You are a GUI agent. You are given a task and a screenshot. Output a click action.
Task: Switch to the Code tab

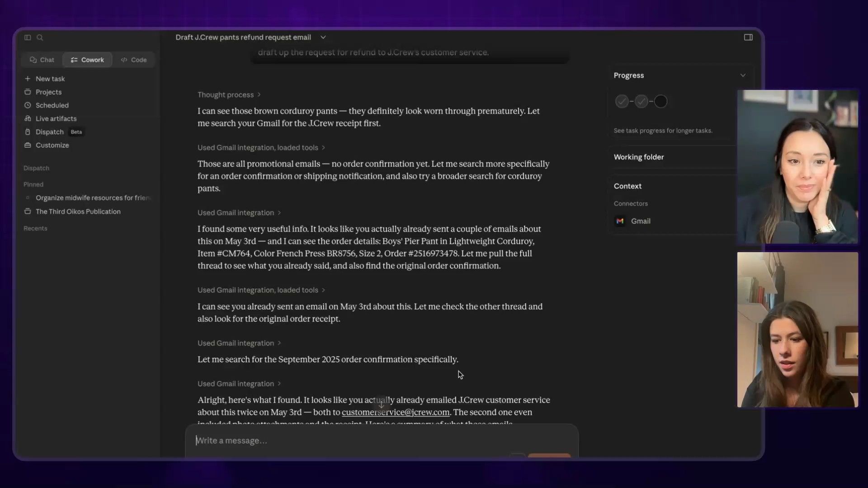coord(134,60)
